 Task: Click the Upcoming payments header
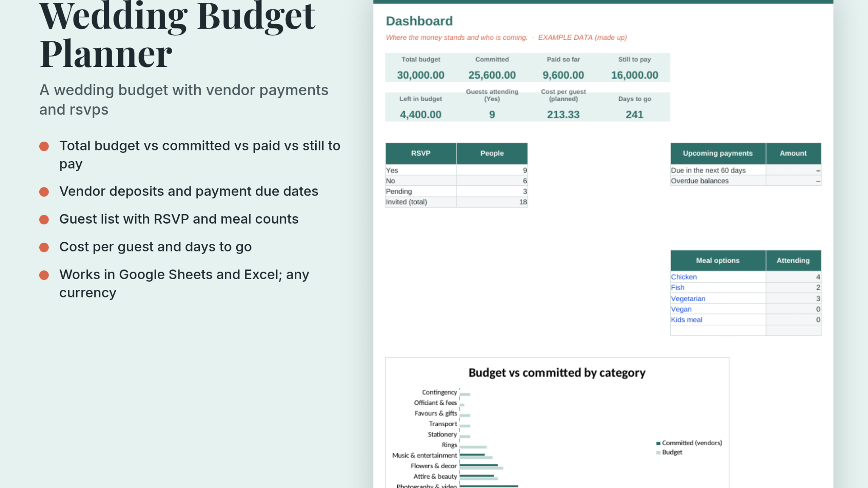[718, 154]
